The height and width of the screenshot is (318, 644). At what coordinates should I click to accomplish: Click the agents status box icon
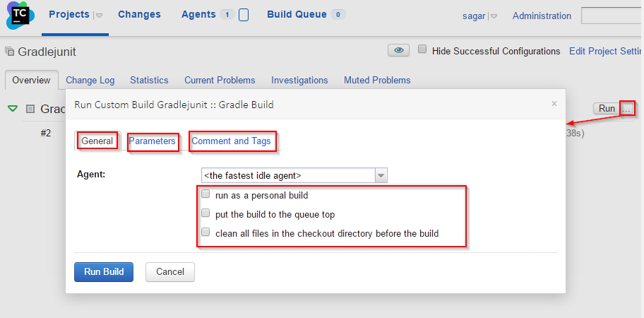coord(244,16)
